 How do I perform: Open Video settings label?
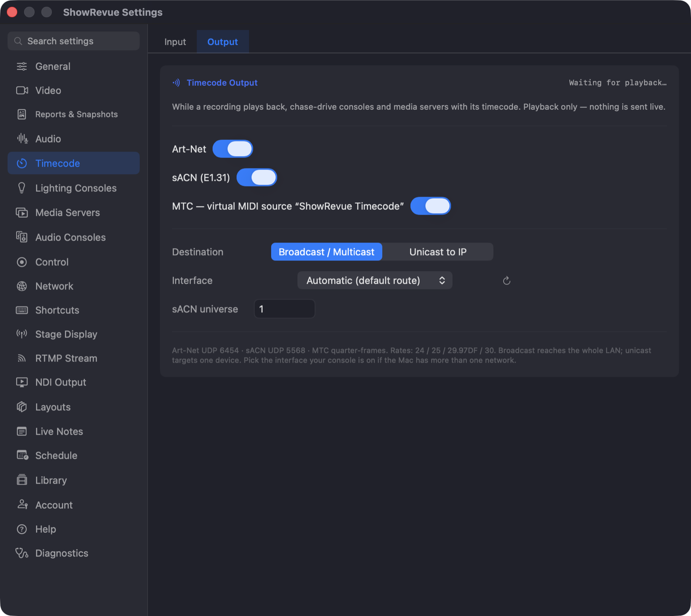[48, 90]
